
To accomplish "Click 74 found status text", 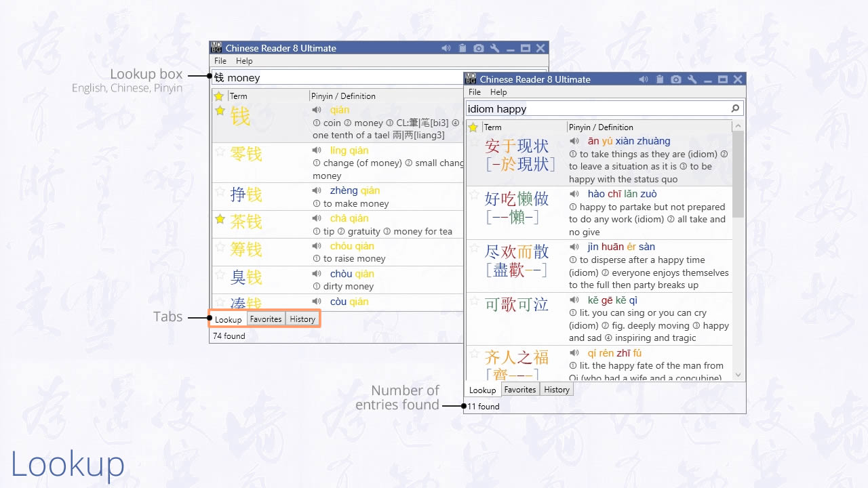I will coord(229,335).
